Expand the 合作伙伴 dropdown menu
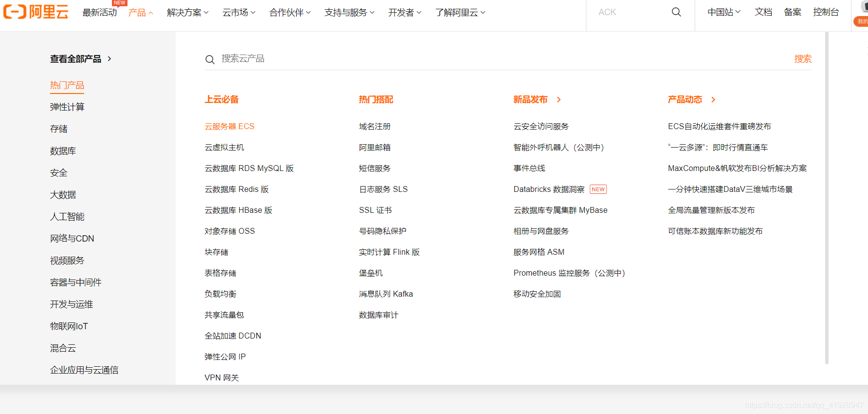Image resolution: width=868 pixels, height=414 pixels. (290, 13)
